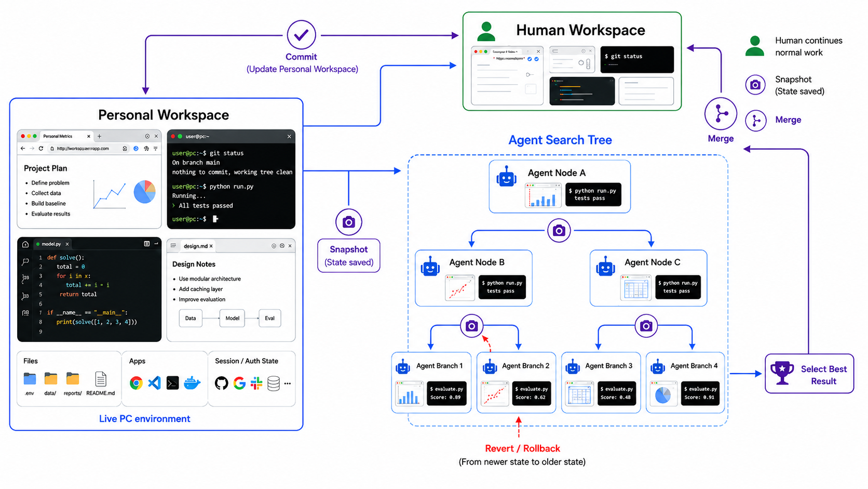Click the "Revert / Rollback" red label
868x489 pixels.
522,448
